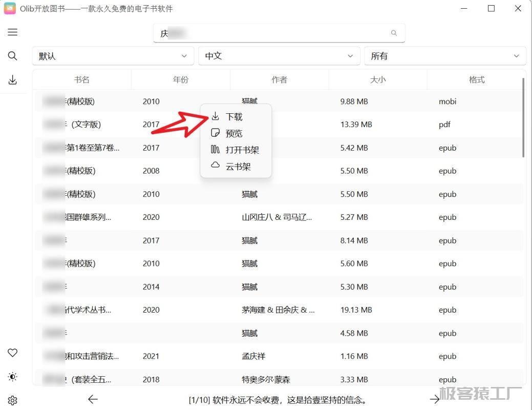Screen dimensions: 532x410
Task: Choose 预览 from the context menu
Action: [234, 133]
